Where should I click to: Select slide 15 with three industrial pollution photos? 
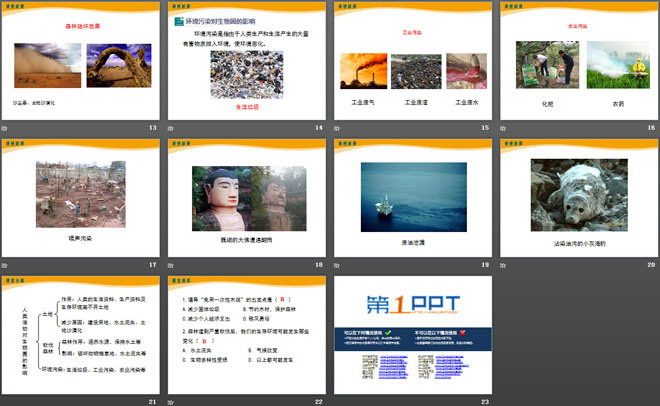click(413, 61)
